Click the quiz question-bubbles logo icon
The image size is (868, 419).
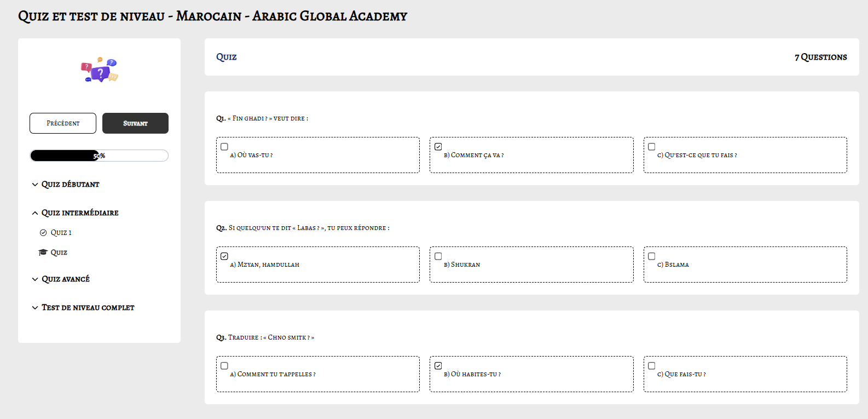99,70
